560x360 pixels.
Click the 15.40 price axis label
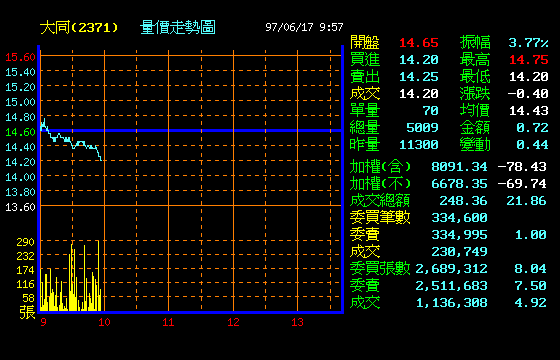point(20,72)
